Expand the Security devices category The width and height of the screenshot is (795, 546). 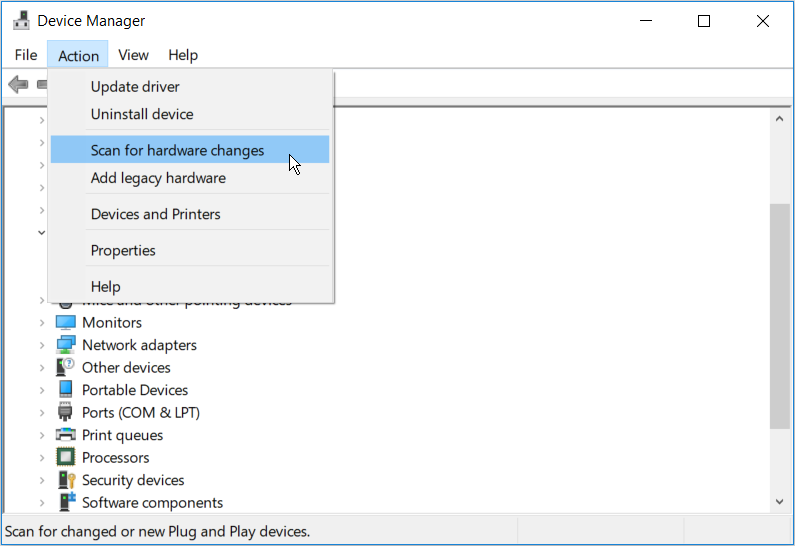point(42,480)
